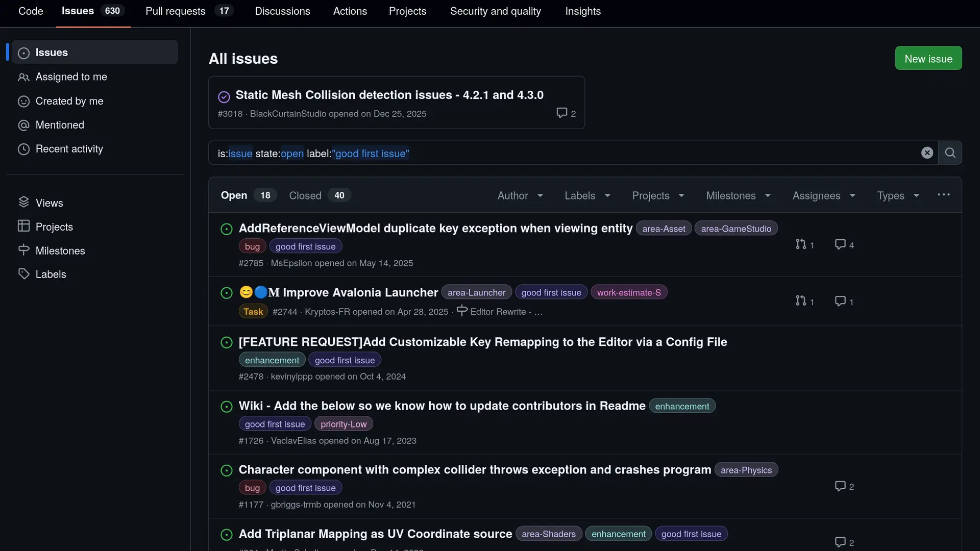Filter by the priority-Low label
The height and width of the screenshot is (551, 980).
point(344,424)
